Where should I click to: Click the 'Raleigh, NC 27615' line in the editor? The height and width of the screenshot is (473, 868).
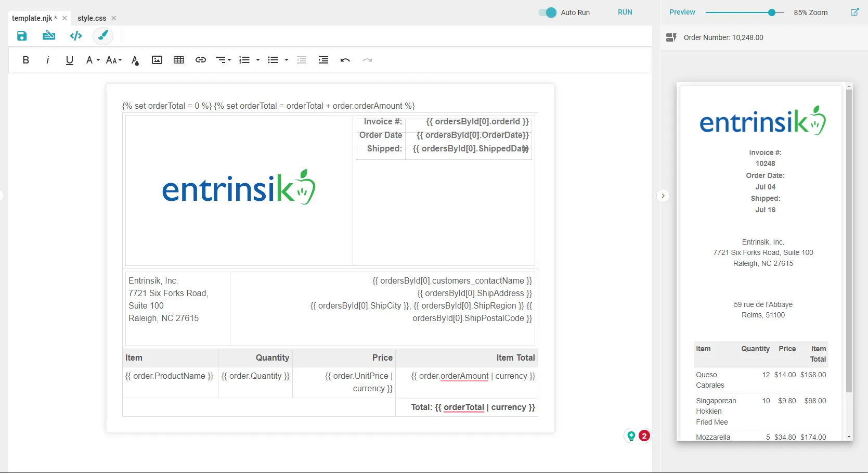(x=163, y=318)
